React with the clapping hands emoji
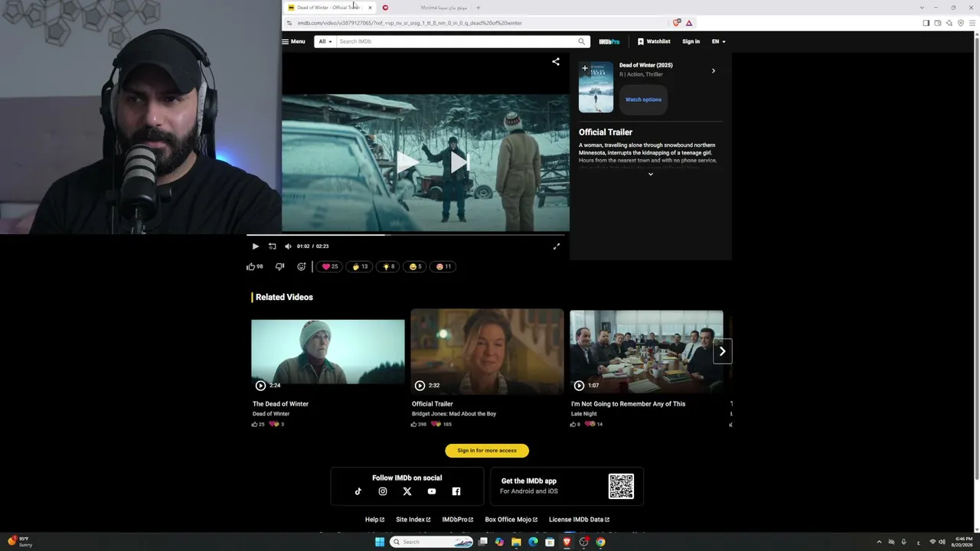The height and width of the screenshot is (551, 980). [x=360, y=266]
